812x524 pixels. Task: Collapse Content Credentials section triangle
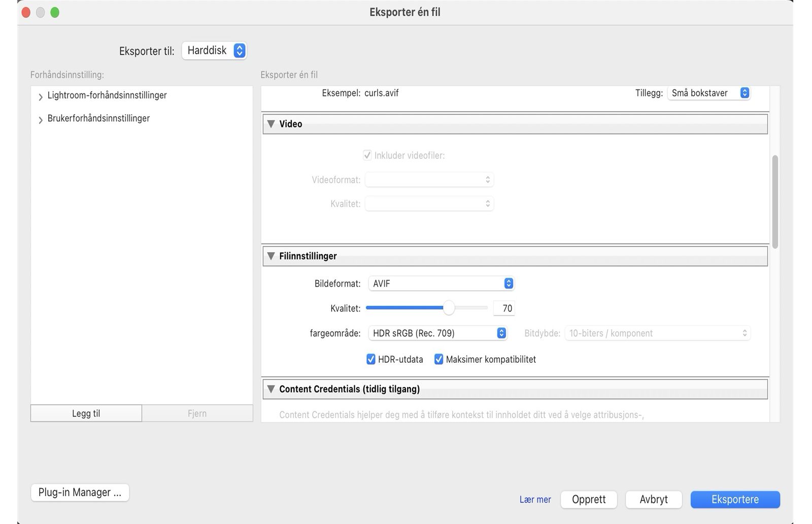pos(271,389)
